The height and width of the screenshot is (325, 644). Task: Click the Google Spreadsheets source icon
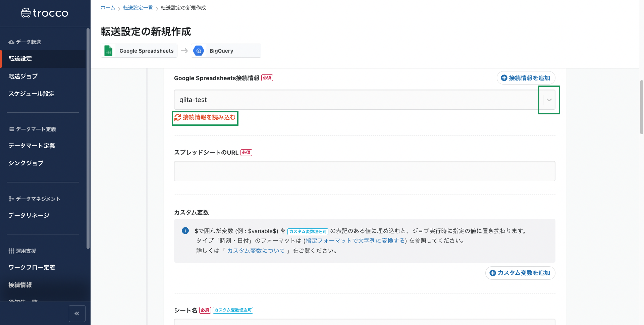pos(108,51)
